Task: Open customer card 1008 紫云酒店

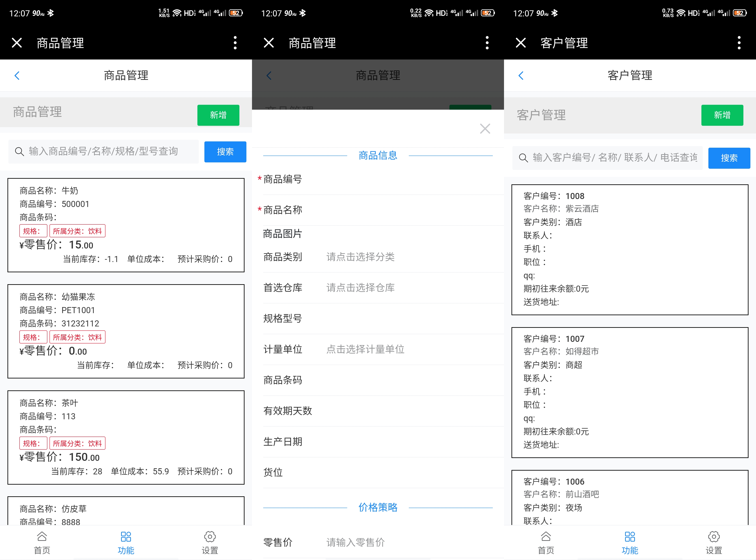Action: [630, 250]
